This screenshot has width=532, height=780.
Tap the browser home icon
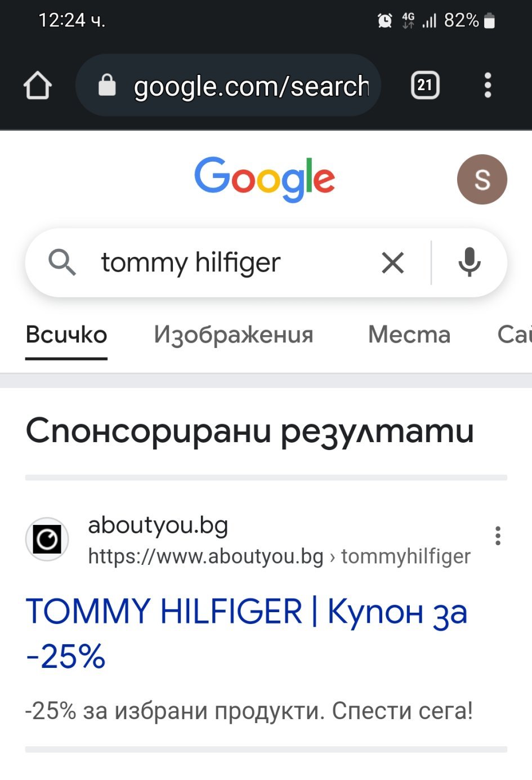tap(38, 86)
